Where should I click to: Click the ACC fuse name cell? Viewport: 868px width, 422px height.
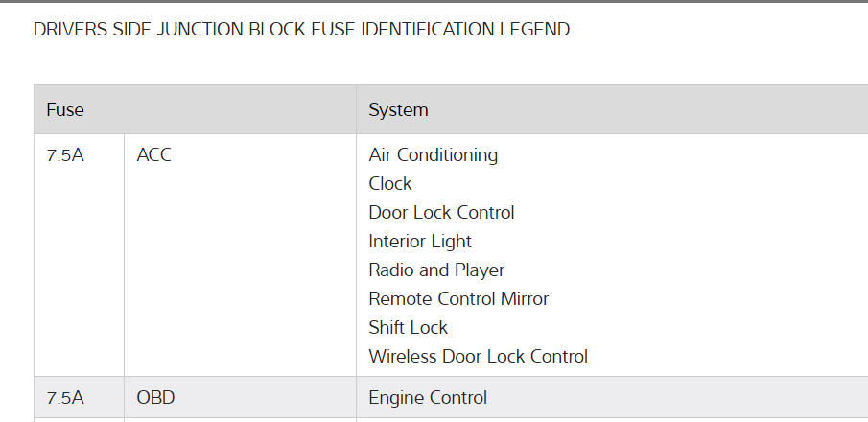click(x=154, y=155)
